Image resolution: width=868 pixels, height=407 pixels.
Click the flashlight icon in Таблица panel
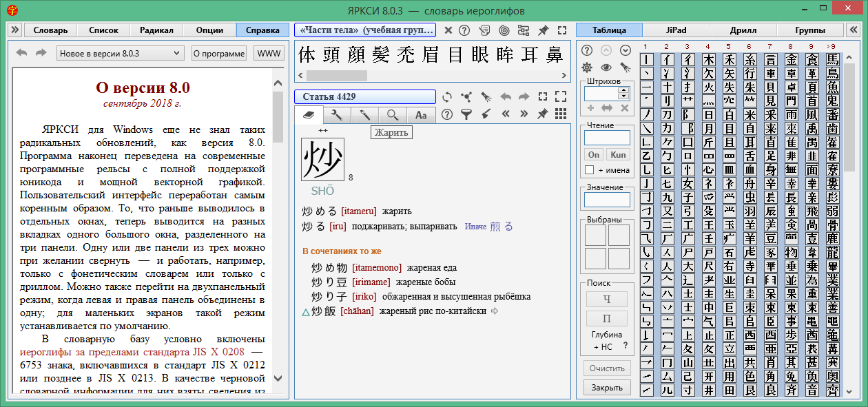(x=625, y=67)
